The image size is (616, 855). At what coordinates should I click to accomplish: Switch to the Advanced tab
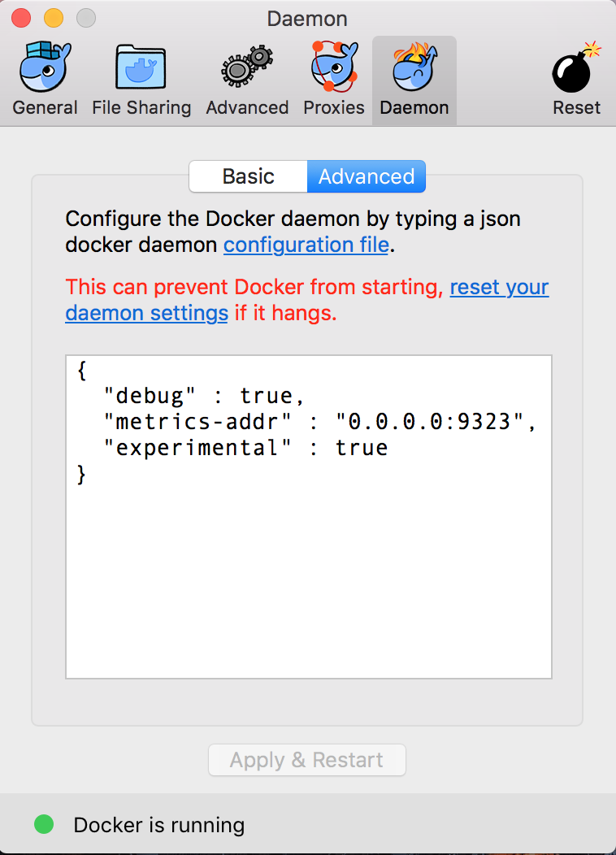click(366, 176)
